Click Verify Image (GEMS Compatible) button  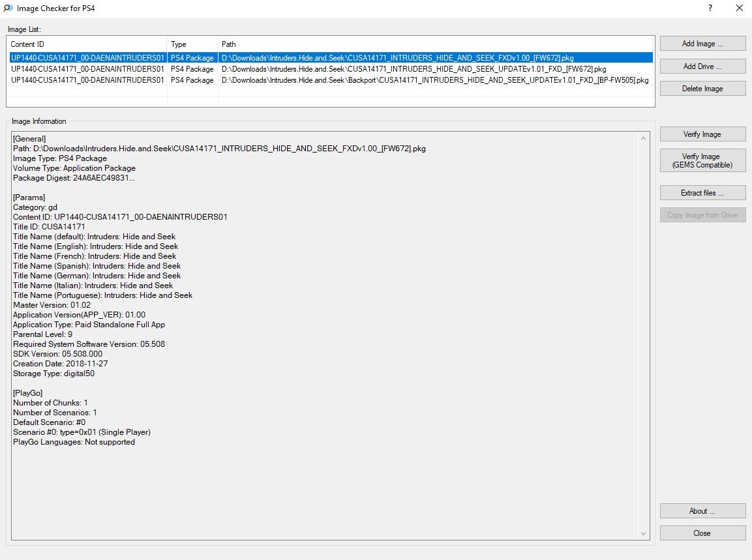(x=702, y=160)
